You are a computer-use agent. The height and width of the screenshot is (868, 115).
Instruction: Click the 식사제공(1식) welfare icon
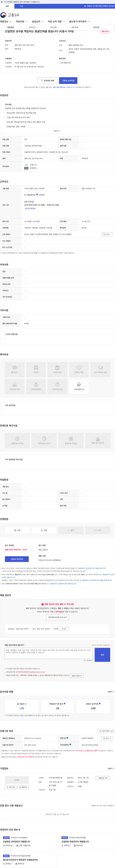[x=79, y=386]
